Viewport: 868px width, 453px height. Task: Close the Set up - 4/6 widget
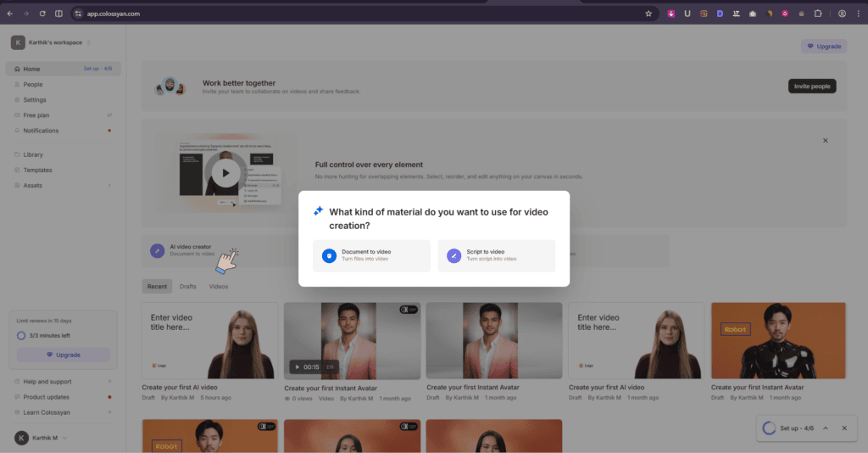(x=844, y=428)
